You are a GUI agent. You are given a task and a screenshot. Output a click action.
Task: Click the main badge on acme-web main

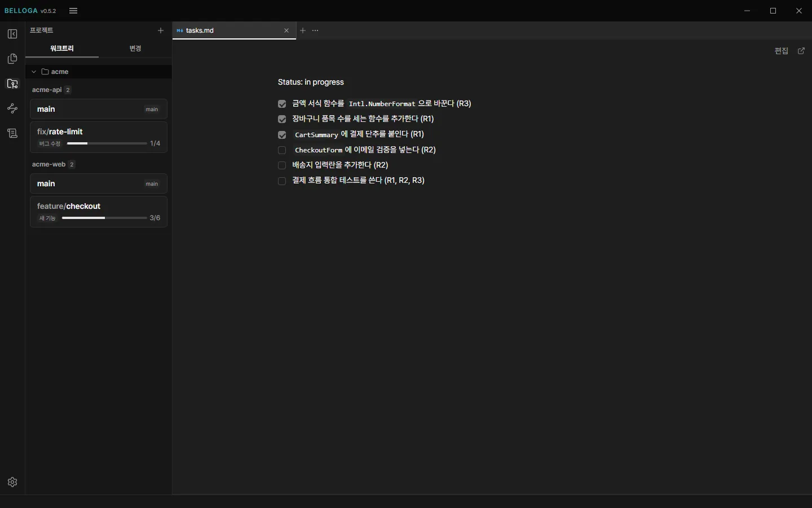click(x=152, y=184)
